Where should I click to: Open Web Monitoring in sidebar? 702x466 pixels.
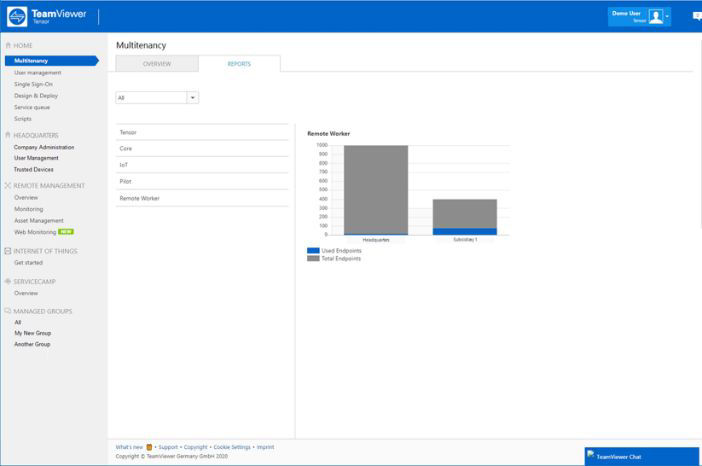click(x=35, y=232)
